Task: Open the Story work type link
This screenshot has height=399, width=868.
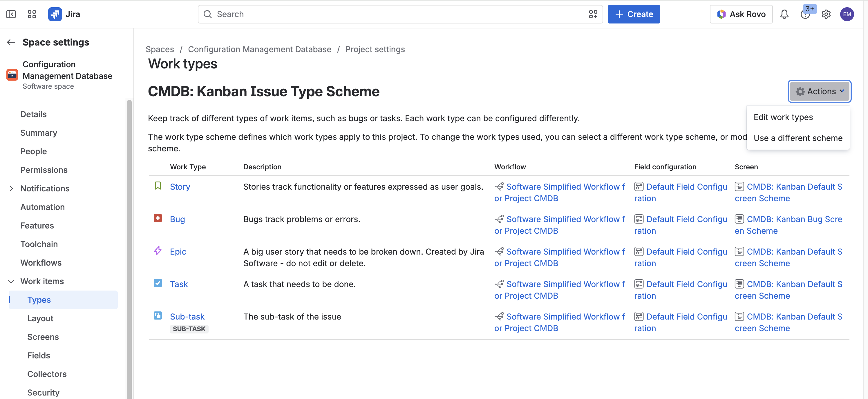Action: [180, 186]
